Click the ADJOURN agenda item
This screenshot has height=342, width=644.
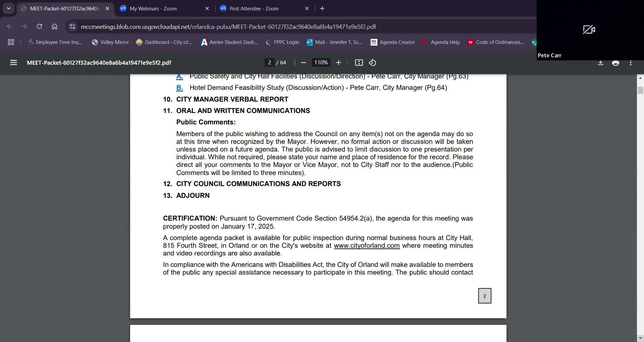click(193, 195)
